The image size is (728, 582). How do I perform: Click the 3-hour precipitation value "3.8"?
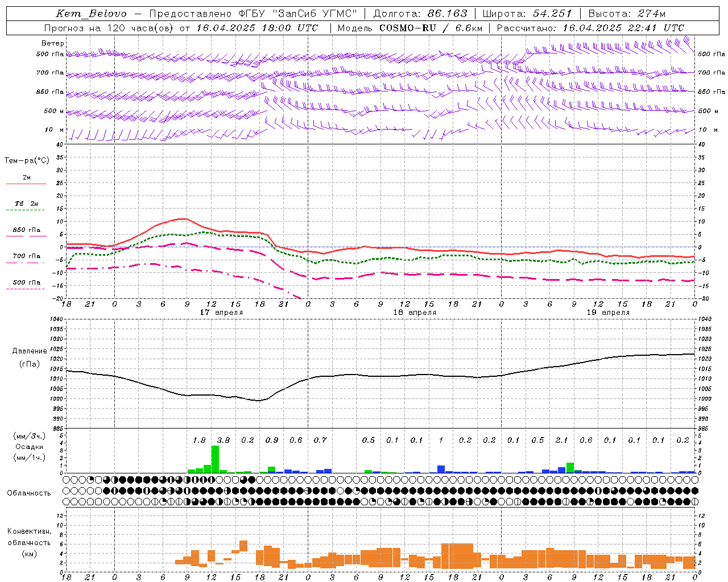pyautogui.click(x=224, y=440)
